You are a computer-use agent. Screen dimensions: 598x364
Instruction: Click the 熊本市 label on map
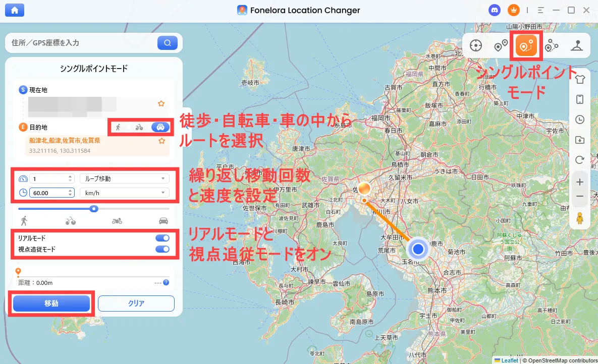[437, 290]
